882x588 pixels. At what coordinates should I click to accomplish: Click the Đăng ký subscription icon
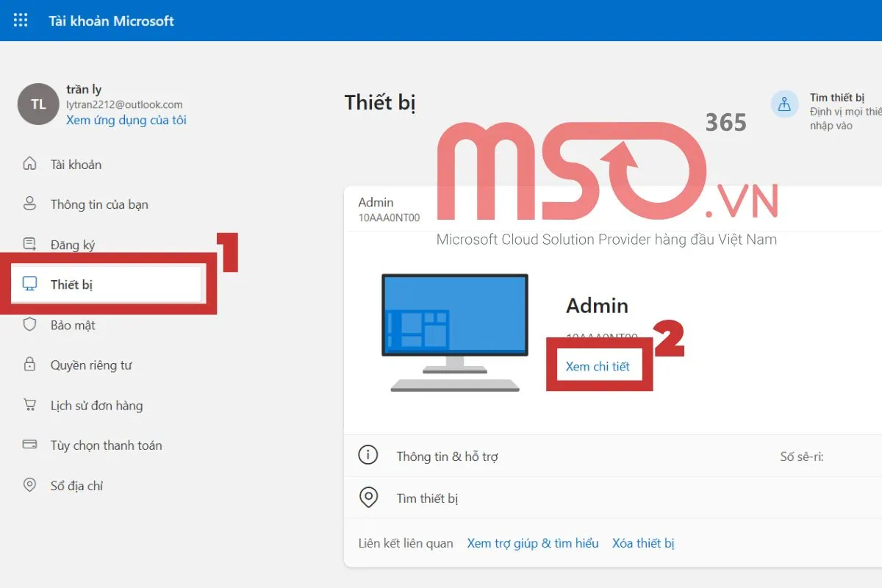(x=29, y=245)
